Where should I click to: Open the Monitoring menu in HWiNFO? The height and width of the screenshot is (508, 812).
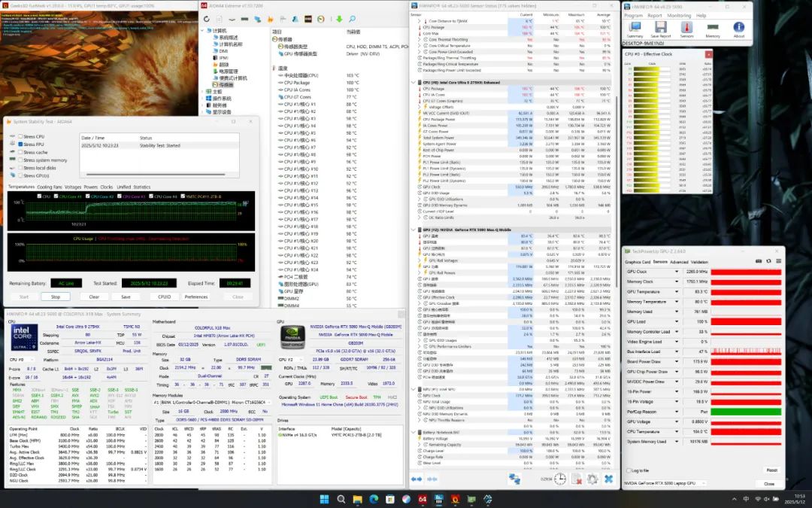pyautogui.click(x=679, y=16)
